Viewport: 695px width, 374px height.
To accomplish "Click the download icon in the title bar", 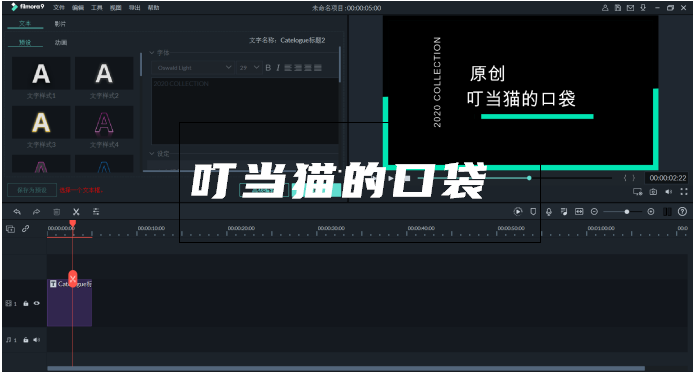I will tap(643, 8).
